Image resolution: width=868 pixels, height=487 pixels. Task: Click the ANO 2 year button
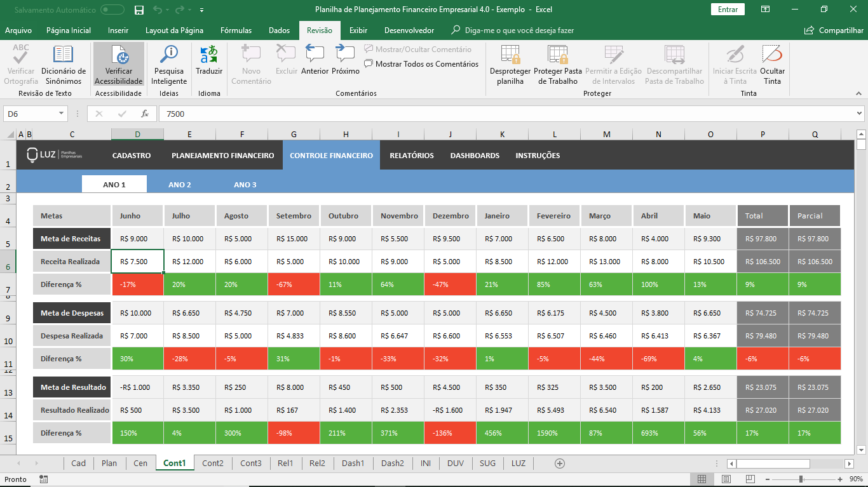pos(180,185)
